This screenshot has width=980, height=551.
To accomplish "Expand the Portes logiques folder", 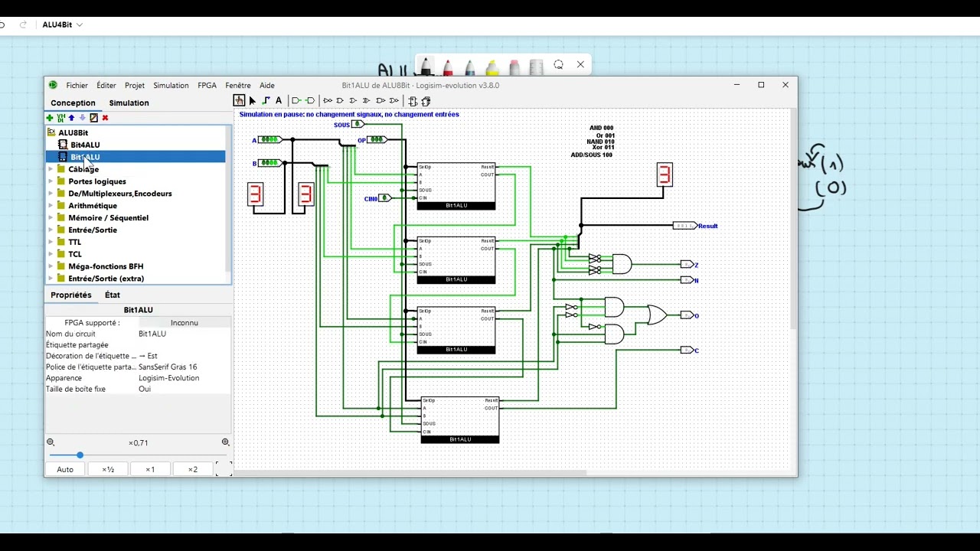I will click(51, 181).
